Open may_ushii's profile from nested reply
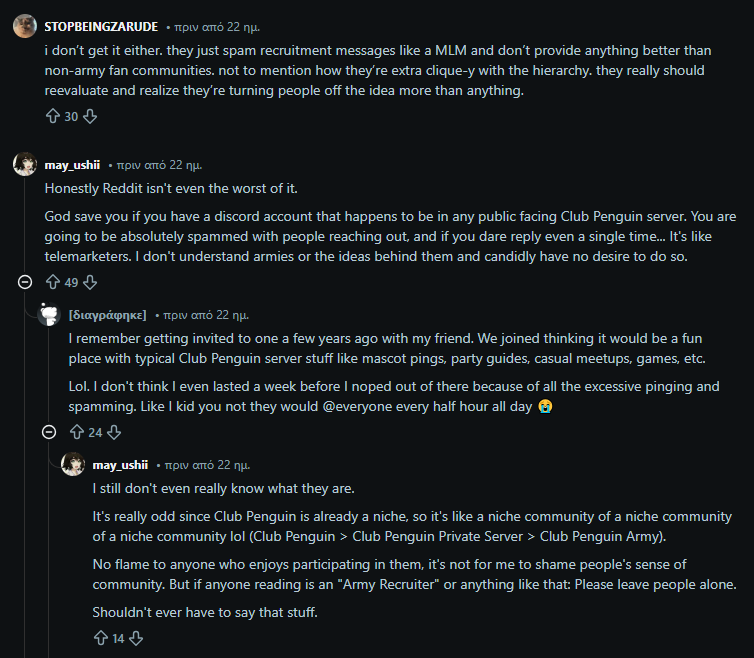This screenshot has width=754, height=658. [120, 465]
